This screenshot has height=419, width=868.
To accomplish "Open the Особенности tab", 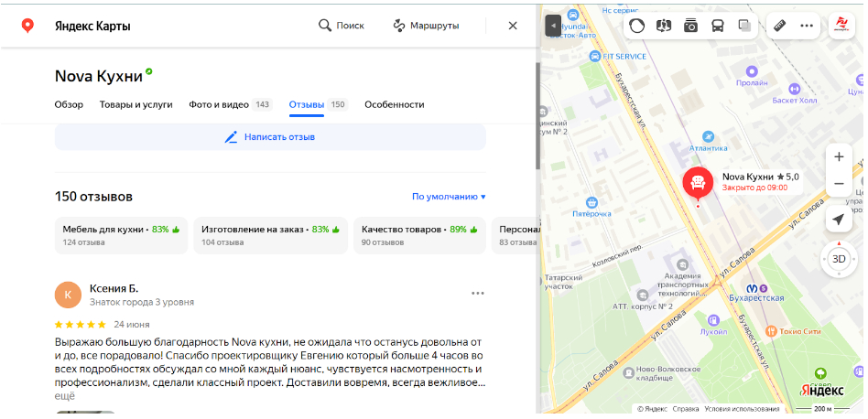I will 394,104.
